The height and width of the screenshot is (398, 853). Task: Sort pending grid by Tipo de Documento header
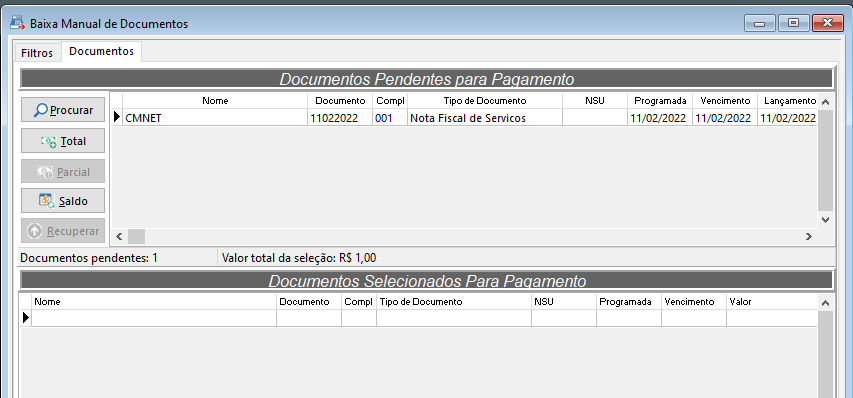click(485, 101)
